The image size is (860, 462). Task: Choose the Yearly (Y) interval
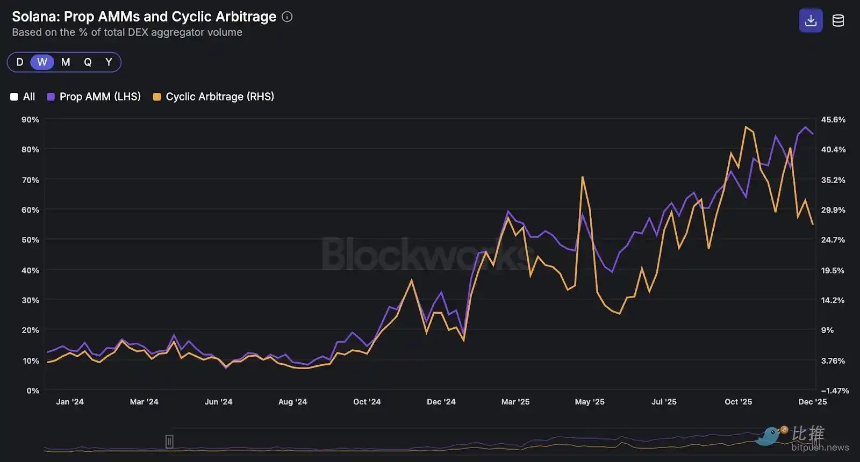(x=108, y=62)
